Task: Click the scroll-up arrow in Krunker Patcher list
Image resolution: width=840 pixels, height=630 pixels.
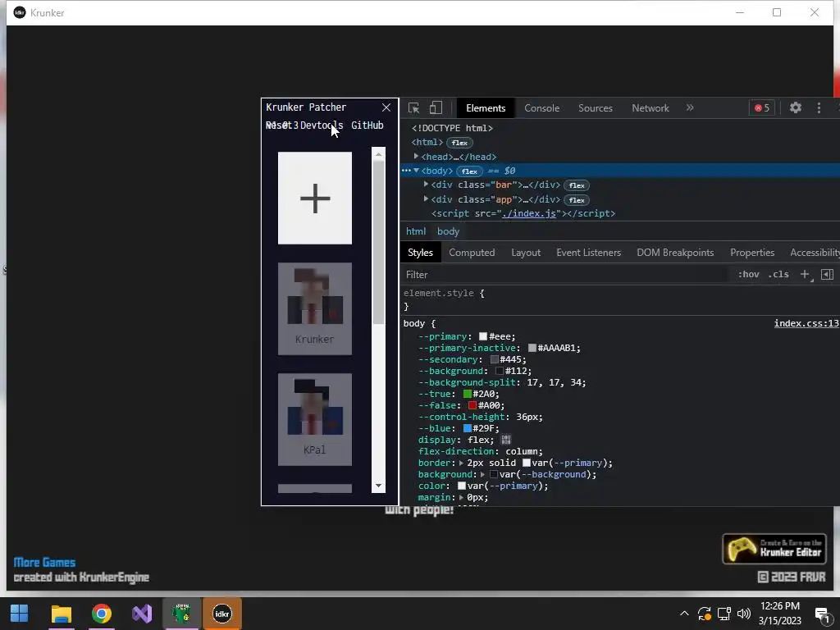Action: [379, 154]
